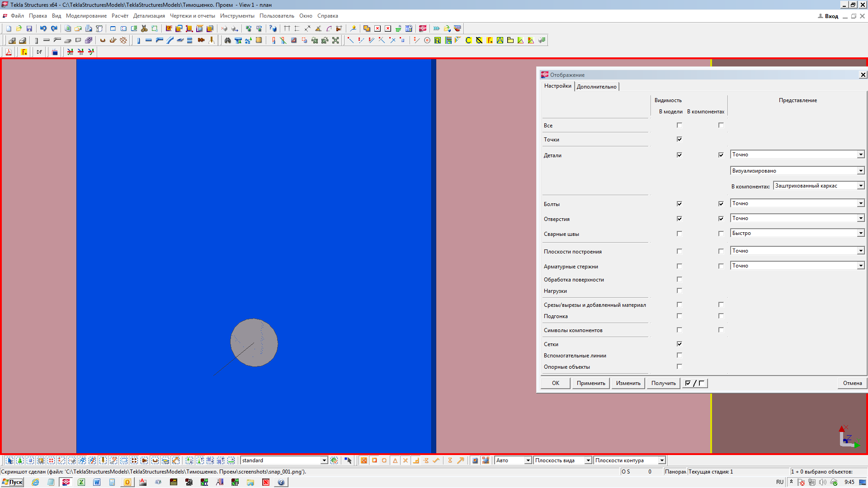The image size is (868, 488).
Task: Click the Excel icon in taskbar
Action: [x=81, y=482]
